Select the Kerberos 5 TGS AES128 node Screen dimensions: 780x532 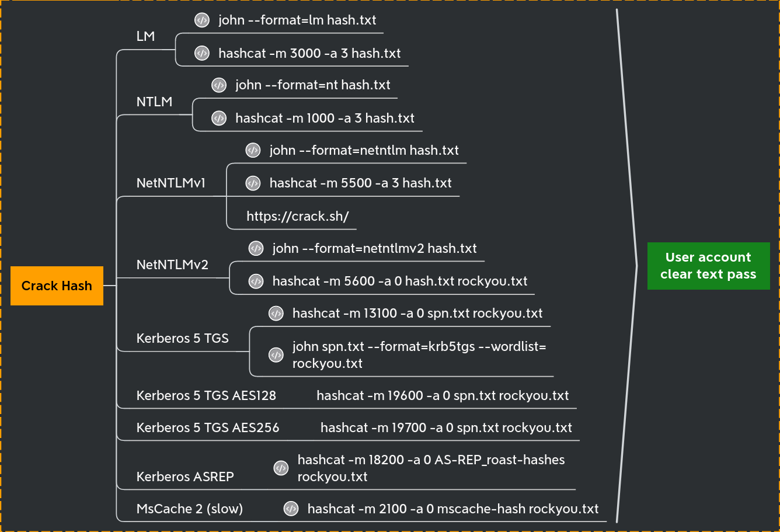pos(206,395)
